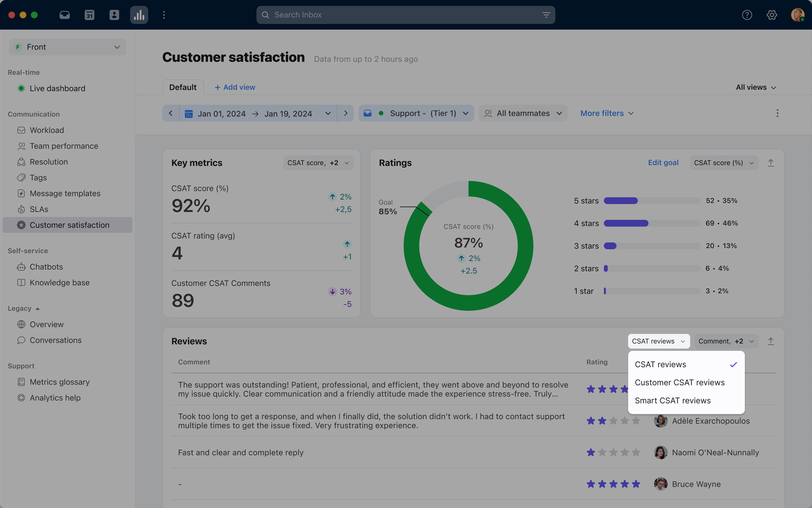Click the Rating column header
The height and width of the screenshot is (508, 812).
pos(597,362)
